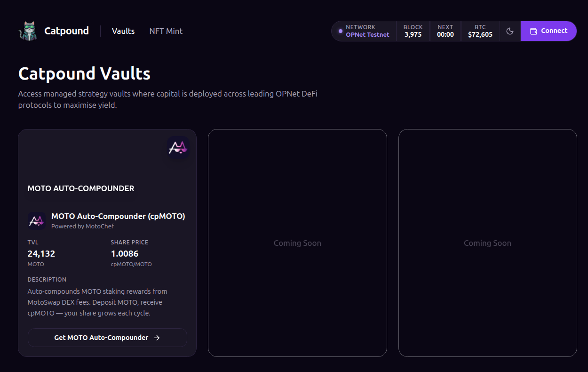
Task: Select Get MOTO Auto-Compounder
Action: click(x=107, y=338)
